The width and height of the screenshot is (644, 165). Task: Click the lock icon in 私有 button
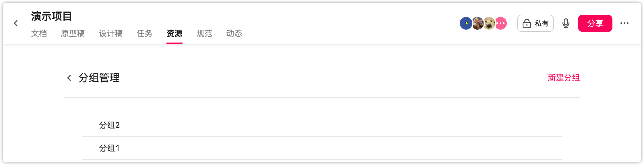(x=527, y=23)
